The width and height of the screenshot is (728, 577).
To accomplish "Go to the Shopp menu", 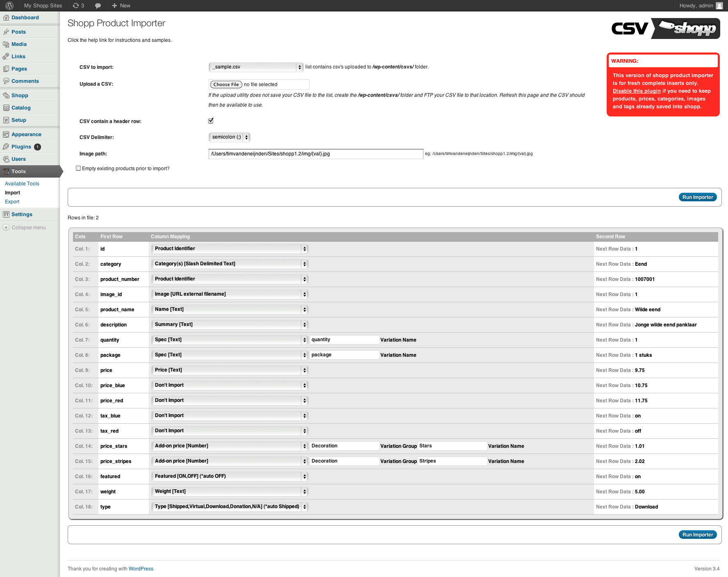I will 20,96.
